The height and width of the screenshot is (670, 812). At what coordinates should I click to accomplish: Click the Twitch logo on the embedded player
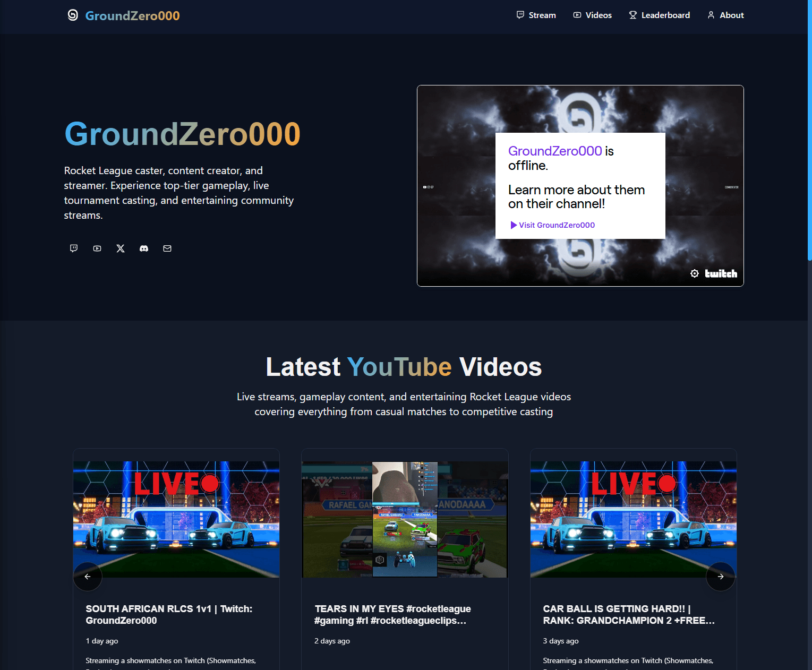click(721, 273)
